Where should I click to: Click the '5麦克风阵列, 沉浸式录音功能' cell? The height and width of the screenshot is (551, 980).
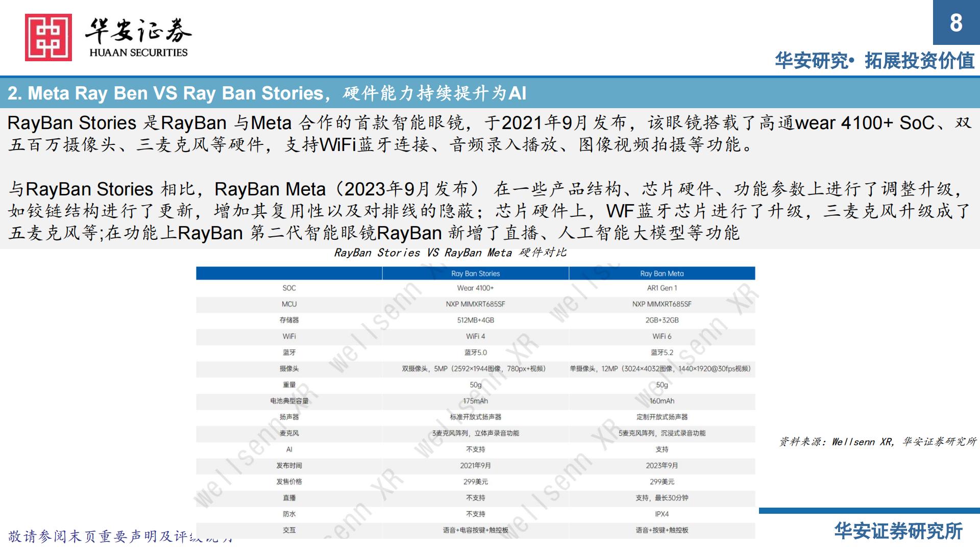click(x=662, y=433)
